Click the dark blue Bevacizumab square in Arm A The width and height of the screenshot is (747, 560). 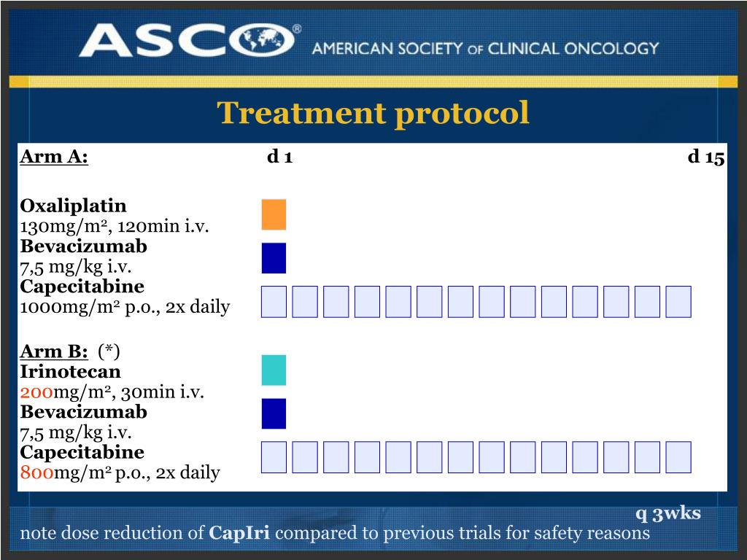pyautogui.click(x=274, y=258)
